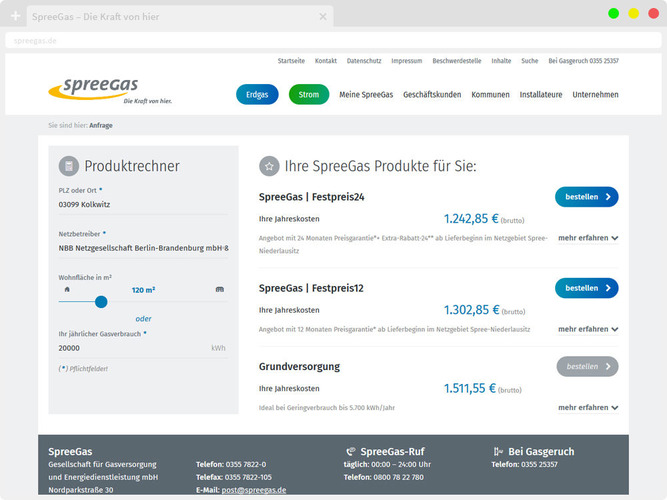This screenshot has height=500, width=667.
Task: Click the small house icon at slider start
Action: coord(66,289)
